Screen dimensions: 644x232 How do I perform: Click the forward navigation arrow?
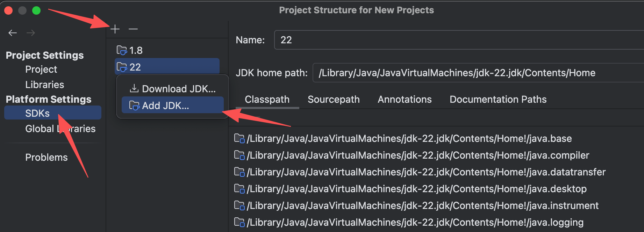[31, 33]
